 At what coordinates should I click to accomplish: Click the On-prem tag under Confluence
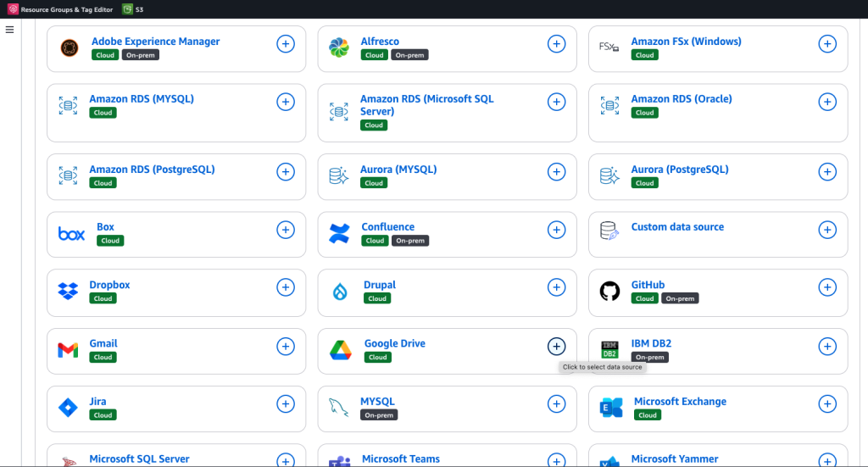click(410, 241)
